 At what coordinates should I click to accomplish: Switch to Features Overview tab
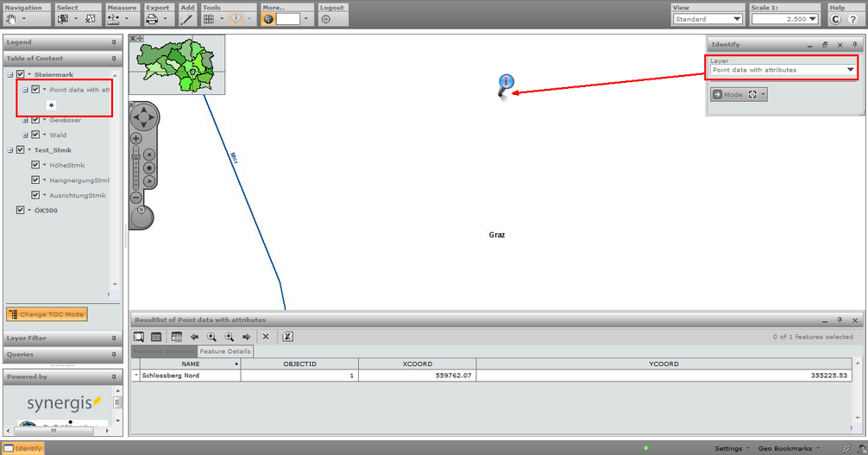[164, 351]
